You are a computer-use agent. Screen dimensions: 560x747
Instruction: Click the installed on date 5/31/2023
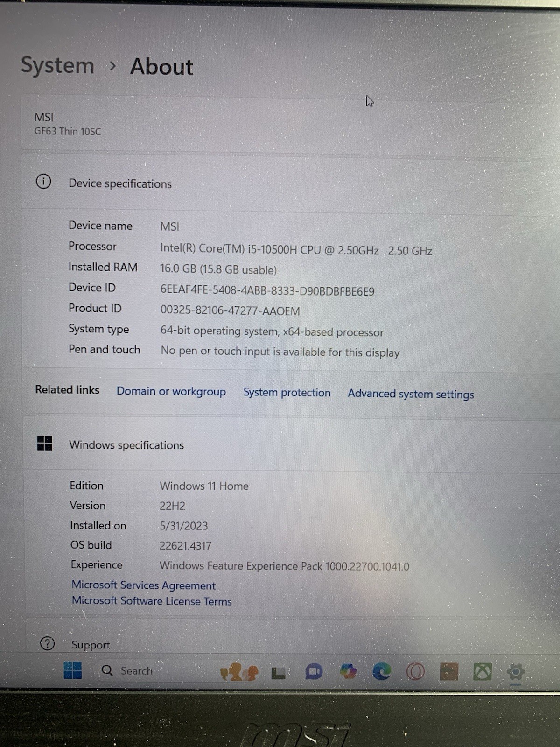183,526
